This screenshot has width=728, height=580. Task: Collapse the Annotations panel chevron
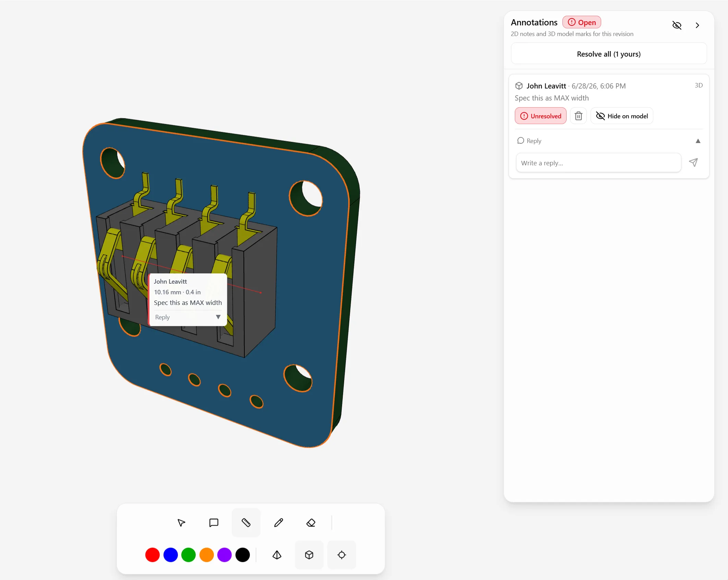tap(697, 25)
